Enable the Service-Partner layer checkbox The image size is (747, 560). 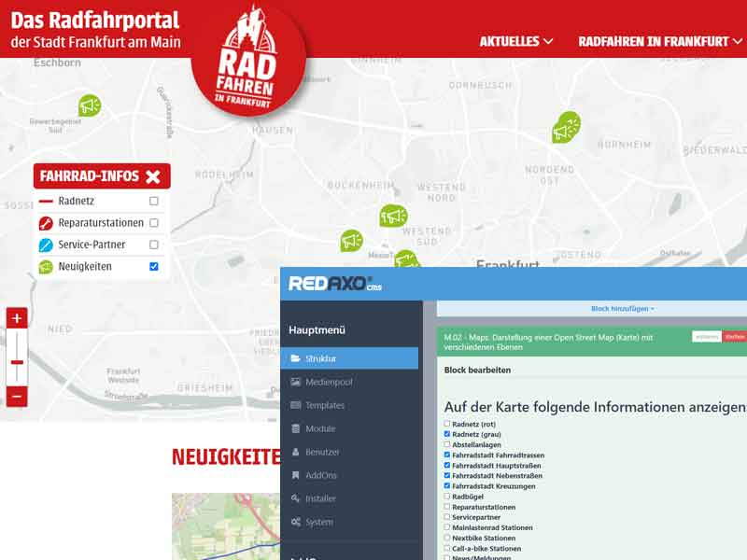coord(153,245)
